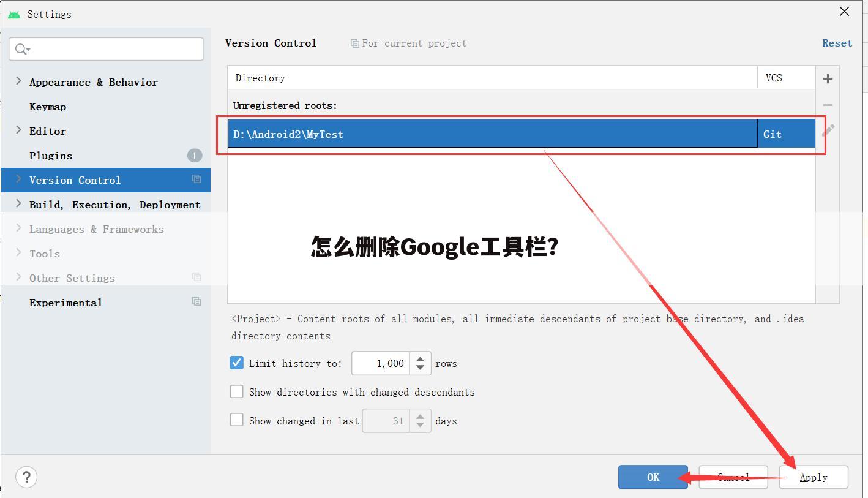Click the project-level icon beside Version Control
Viewport: 868px width, 498px height.
coord(196,179)
